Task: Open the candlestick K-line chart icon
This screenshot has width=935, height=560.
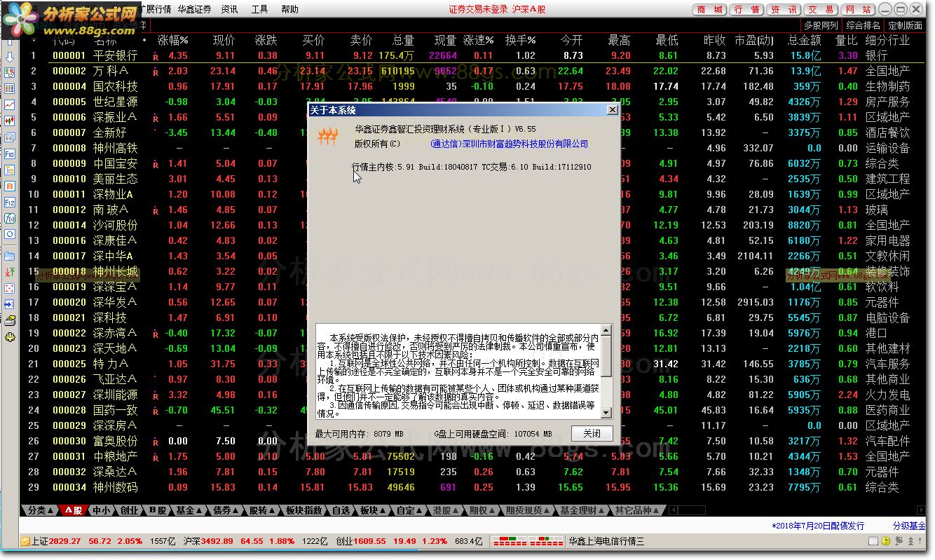Action: click(9, 121)
